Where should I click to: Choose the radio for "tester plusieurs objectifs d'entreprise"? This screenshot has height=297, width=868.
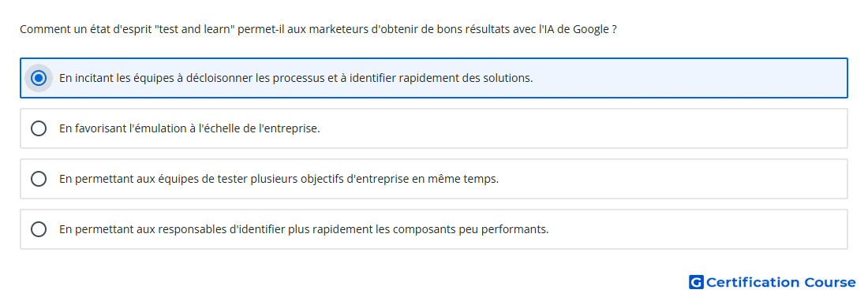39,179
